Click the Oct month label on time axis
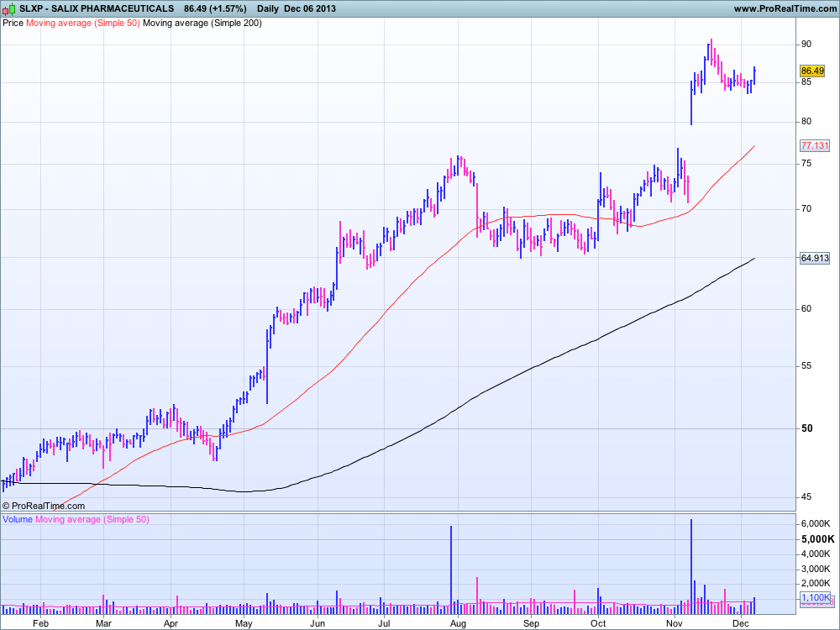 click(x=598, y=623)
